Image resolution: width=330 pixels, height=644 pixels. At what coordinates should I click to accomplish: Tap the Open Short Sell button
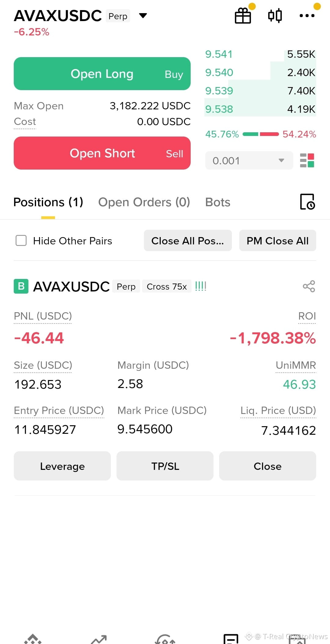(102, 153)
